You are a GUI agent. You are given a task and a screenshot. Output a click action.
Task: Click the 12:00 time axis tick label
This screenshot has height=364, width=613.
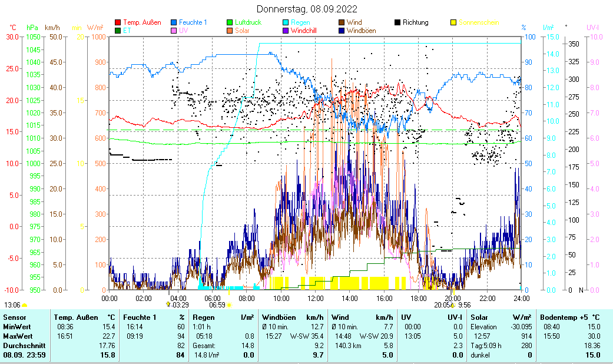pyautogui.click(x=316, y=298)
